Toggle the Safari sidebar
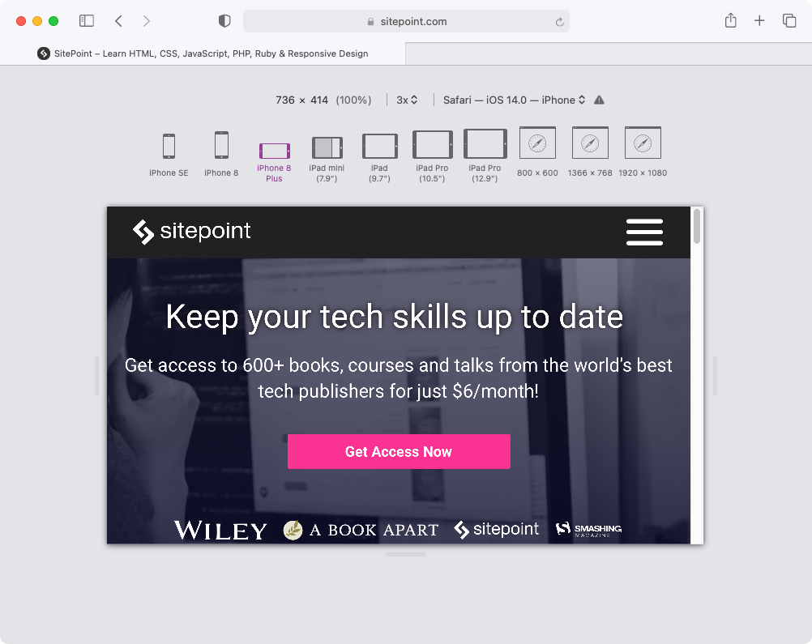Screen dimensions: 812x644 click(87, 21)
